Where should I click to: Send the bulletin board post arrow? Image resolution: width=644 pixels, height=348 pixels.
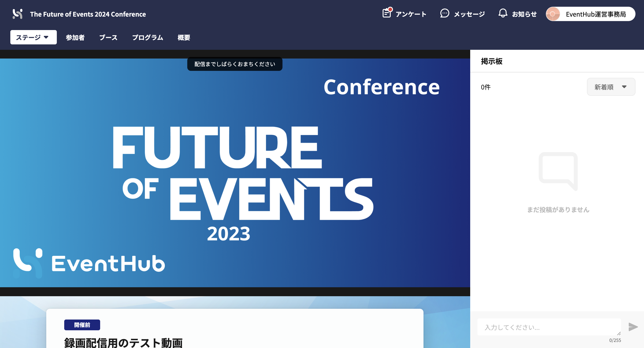(633, 327)
